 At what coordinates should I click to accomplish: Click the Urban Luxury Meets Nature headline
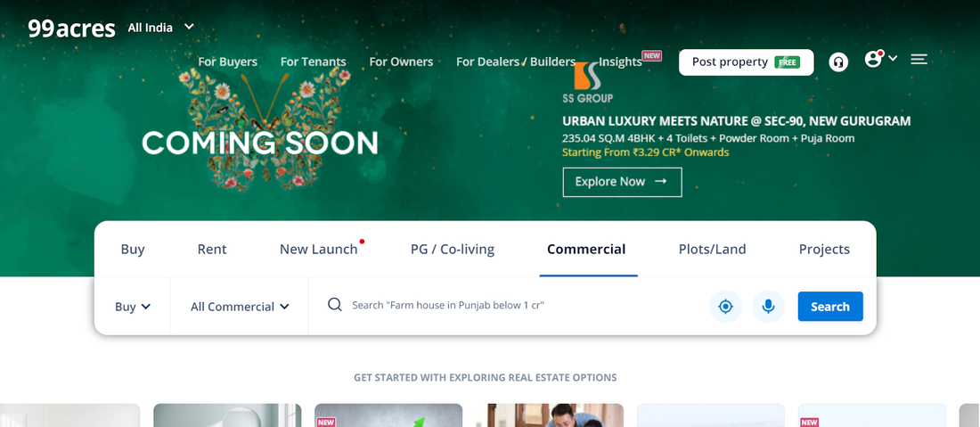pyautogui.click(x=736, y=121)
